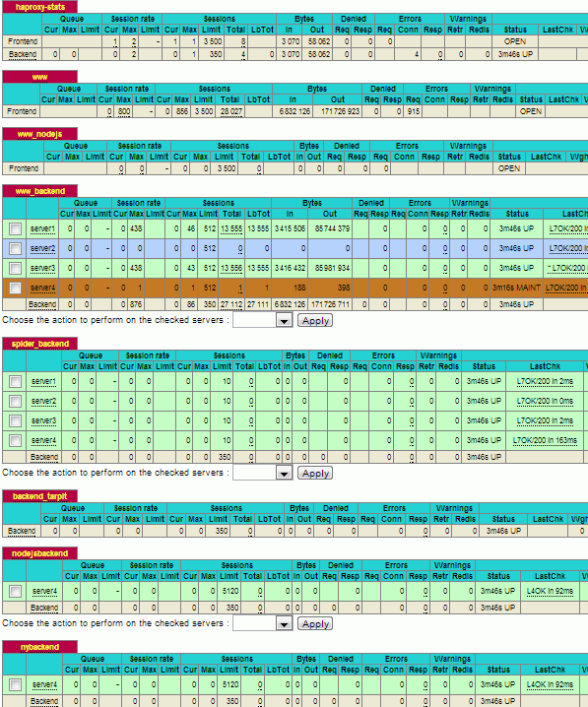Click Apply button under spider_backend table
The height and width of the screenshot is (707, 588).
tap(315, 473)
